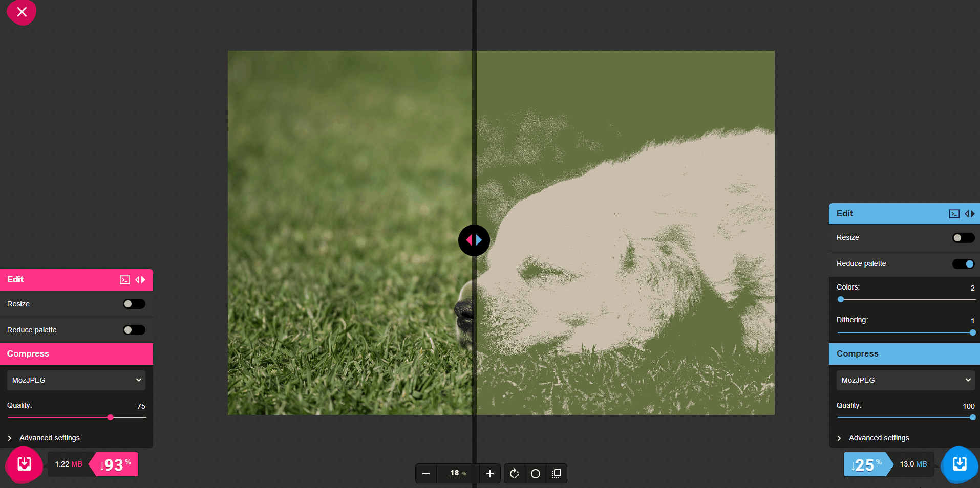
Task: Click the 1.22 MB file size text
Action: click(69, 464)
